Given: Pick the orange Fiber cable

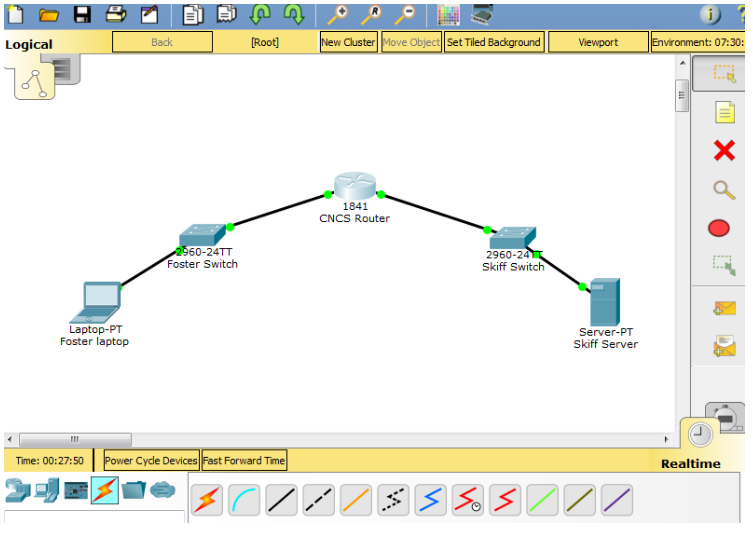Looking at the screenshot, I should coord(356,500).
